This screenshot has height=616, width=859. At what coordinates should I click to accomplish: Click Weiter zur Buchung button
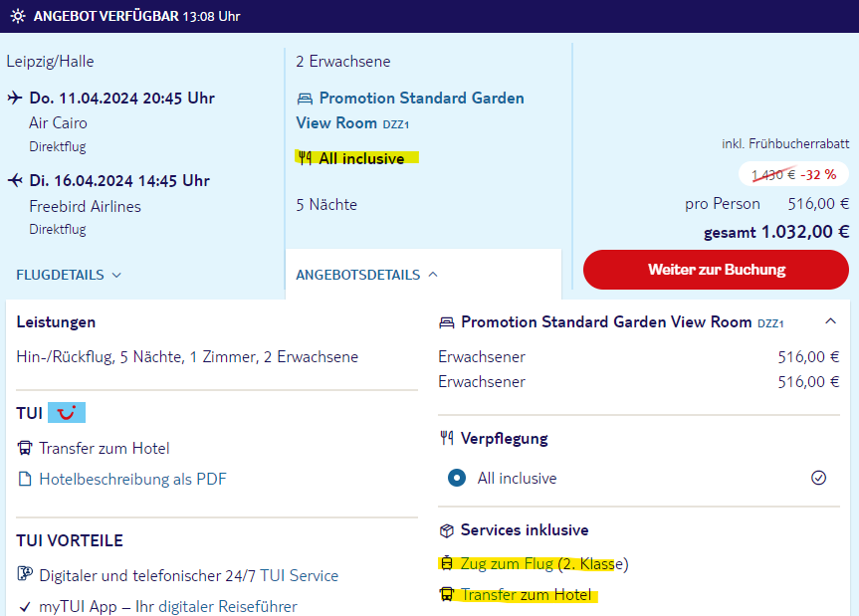[x=716, y=270]
